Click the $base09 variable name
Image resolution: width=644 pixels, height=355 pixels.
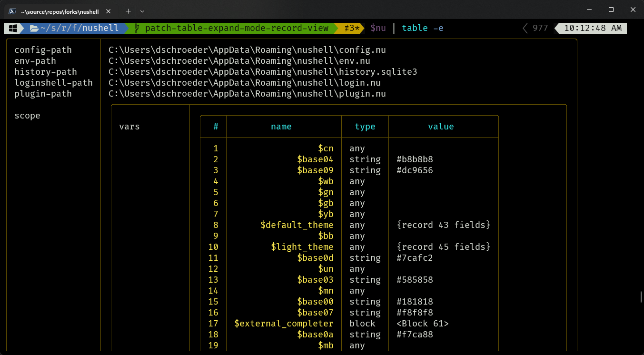click(x=315, y=170)
